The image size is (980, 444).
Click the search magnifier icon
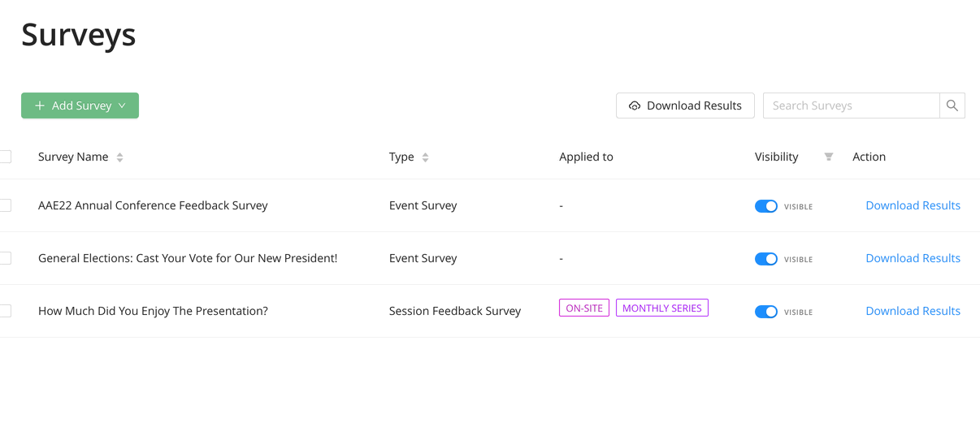(952, 106)
